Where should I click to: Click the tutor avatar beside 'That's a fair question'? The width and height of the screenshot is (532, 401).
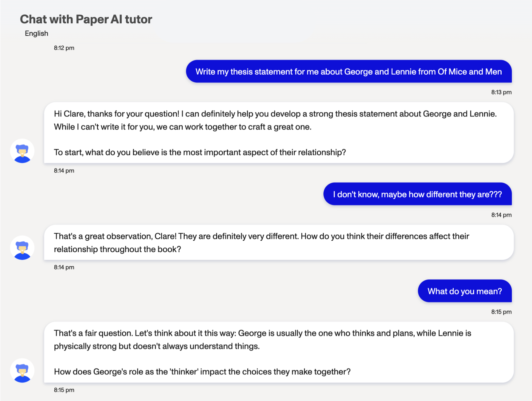(x=22, y=370)
